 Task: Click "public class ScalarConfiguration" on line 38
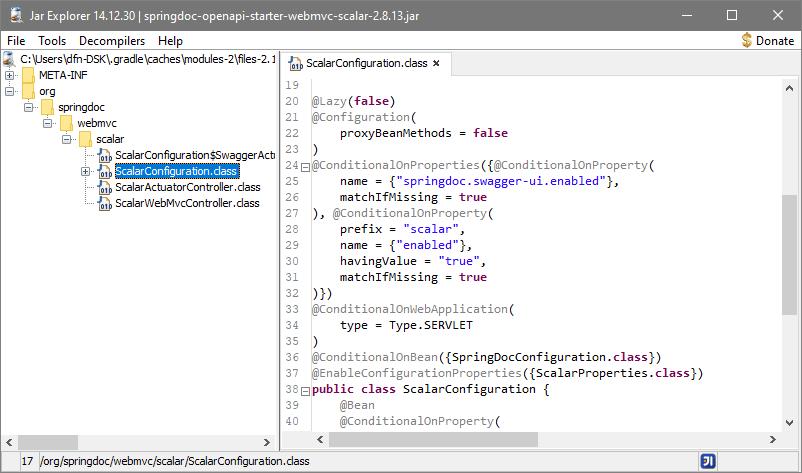pyautogui.click(x=424, y=389)
